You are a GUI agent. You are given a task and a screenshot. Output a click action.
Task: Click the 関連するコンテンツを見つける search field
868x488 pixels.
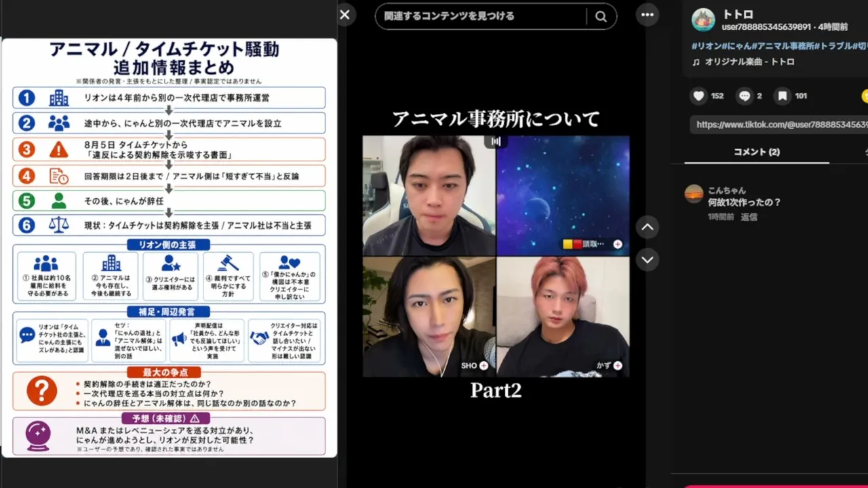pos(481,16)
